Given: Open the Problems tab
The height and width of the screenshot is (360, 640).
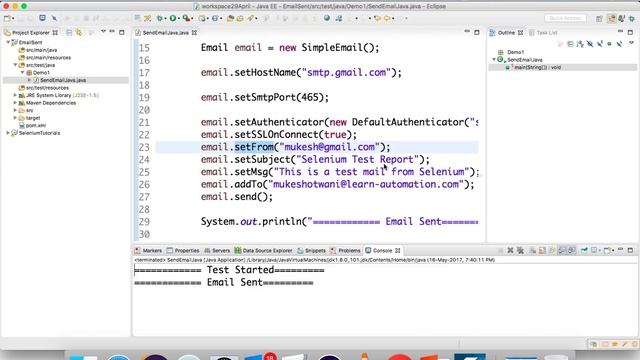Looking at the screenshot, I should 345,251.
